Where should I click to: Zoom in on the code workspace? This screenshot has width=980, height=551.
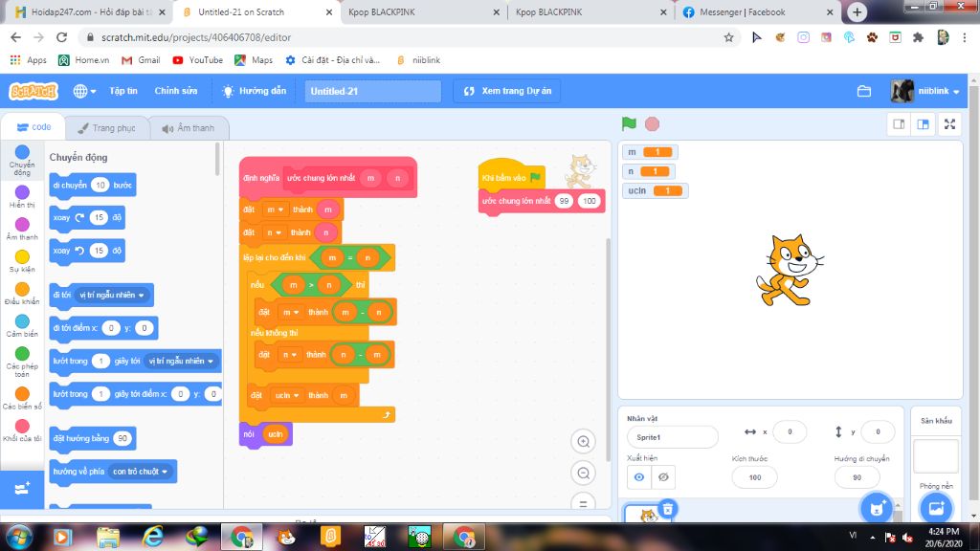coord(583,442)
